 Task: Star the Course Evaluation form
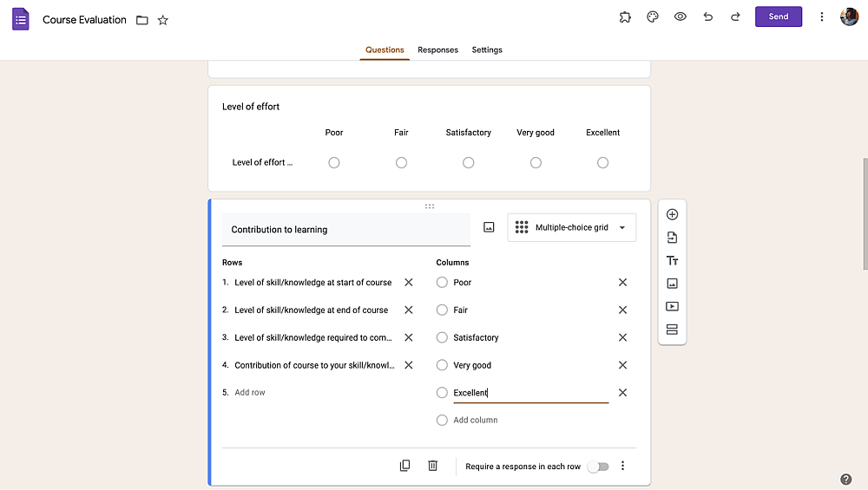click(x=163, y=21)
